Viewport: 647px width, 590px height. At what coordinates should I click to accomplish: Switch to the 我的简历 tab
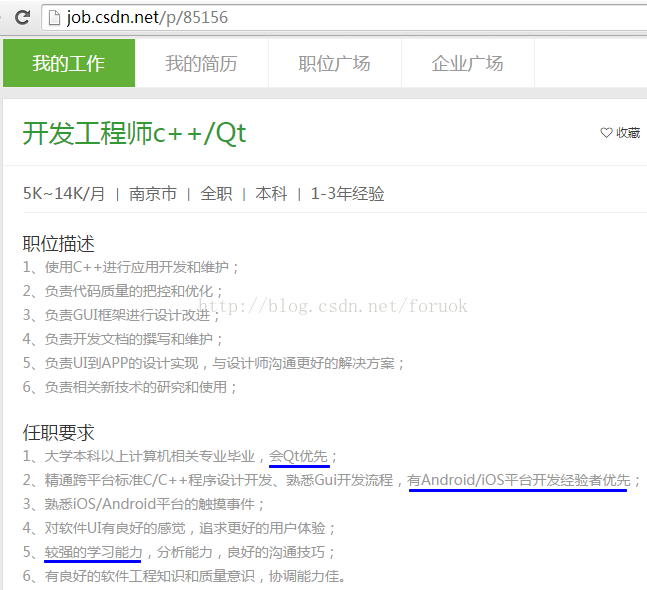[x=201, y=63]
